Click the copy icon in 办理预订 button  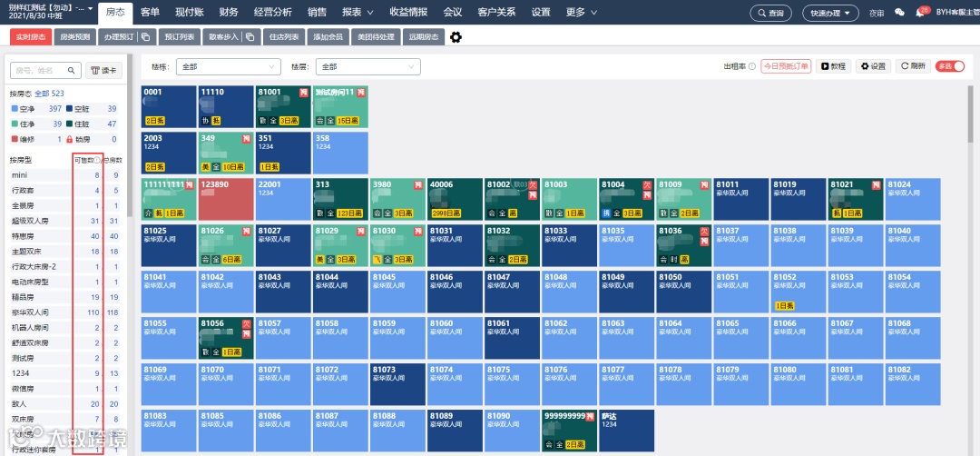(145, 37)
